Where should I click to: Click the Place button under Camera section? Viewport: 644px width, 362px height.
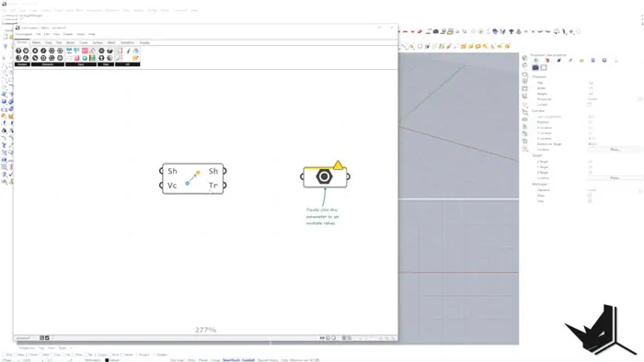(615, 150)
